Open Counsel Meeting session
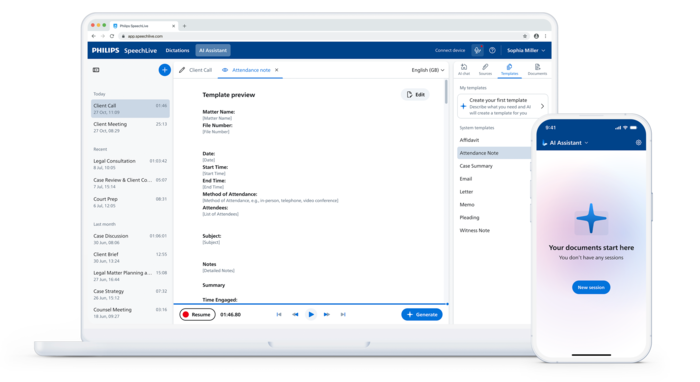This screenshot has height=382, width=700. click(x=130, y=312)
